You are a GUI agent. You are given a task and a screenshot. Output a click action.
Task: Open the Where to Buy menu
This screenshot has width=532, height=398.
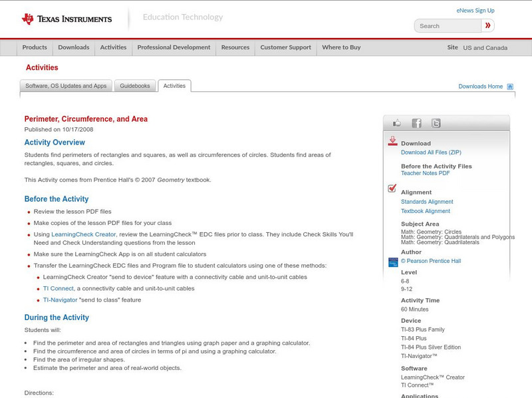(341, 47)
